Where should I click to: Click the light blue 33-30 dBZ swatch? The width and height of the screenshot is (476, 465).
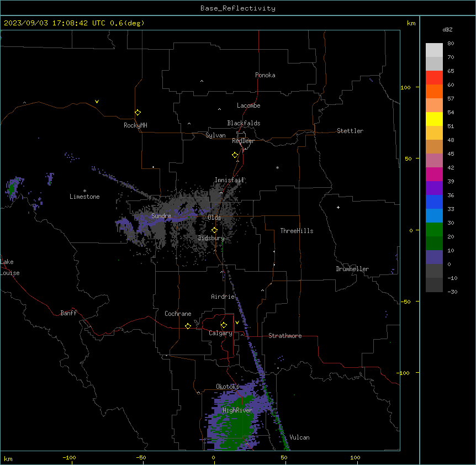coord(434,216)
